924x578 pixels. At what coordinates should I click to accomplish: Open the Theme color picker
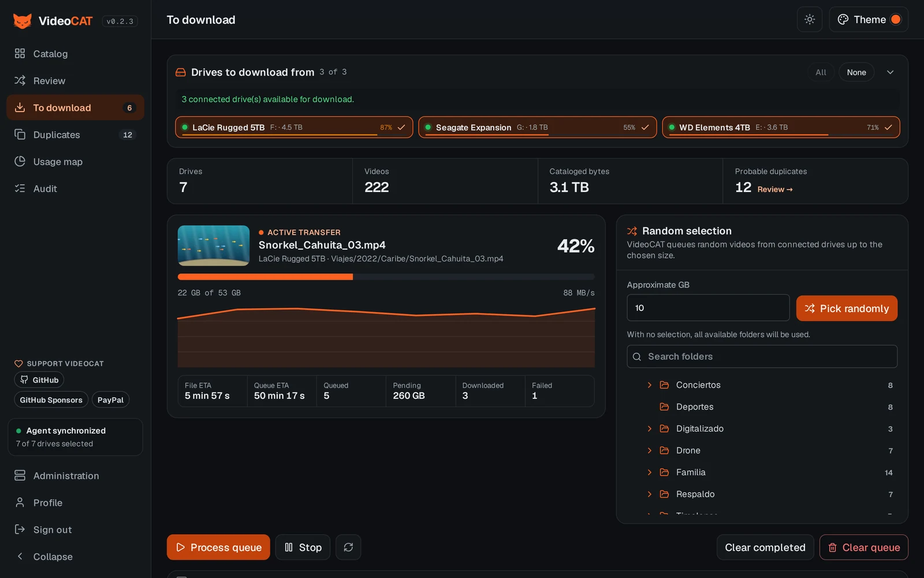[x=869, y=20]
